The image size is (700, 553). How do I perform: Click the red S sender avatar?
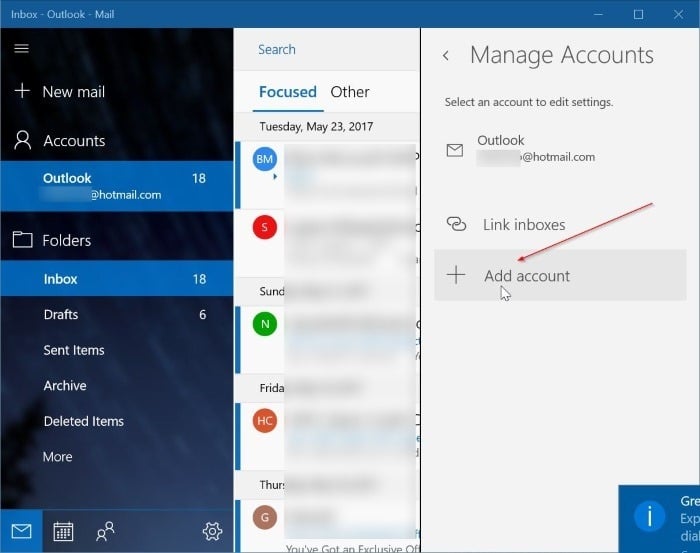click(265, 227)
